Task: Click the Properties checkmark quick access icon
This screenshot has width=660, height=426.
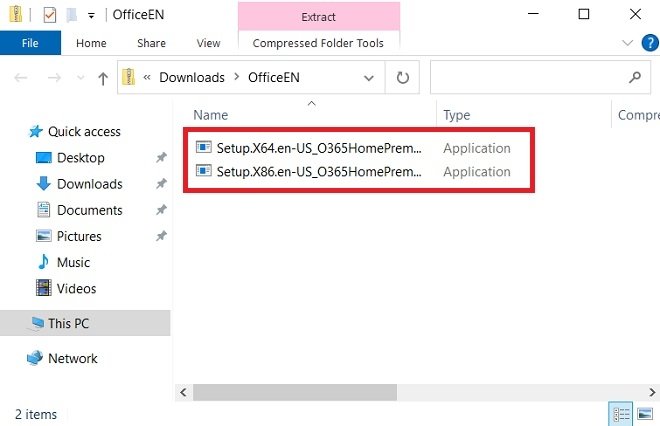Action: (50, 15)
